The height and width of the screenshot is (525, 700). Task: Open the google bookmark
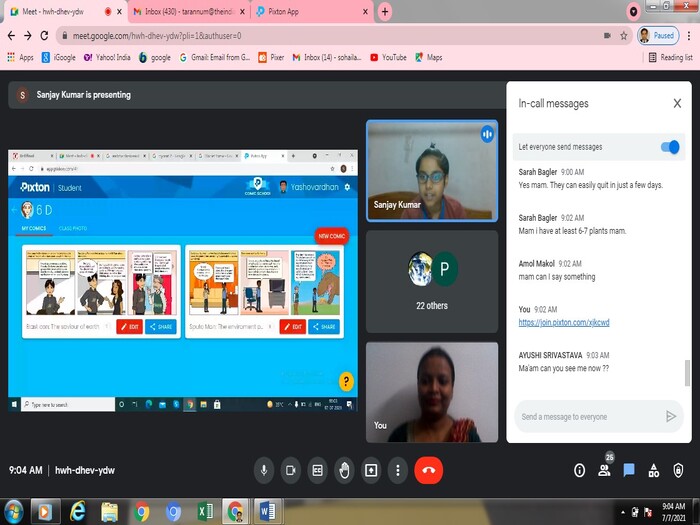[x=155, y=57]
